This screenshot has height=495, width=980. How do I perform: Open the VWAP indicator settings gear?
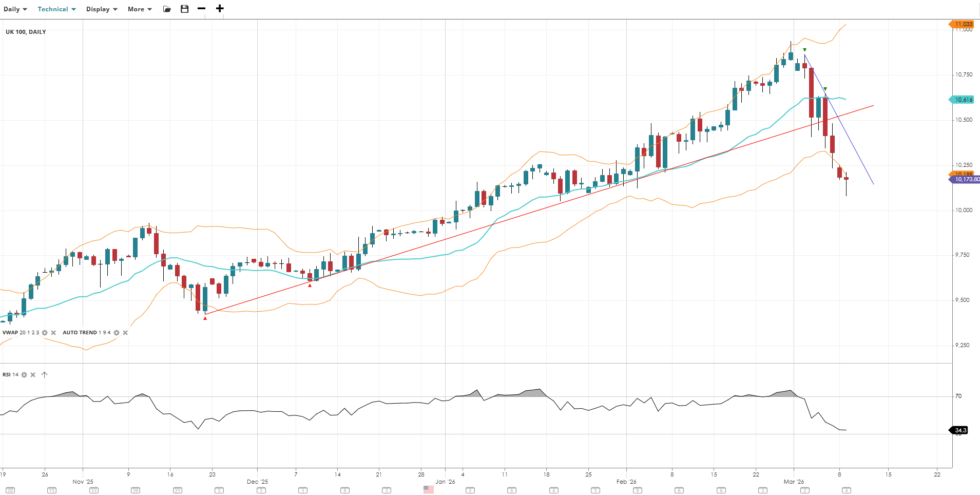coord(45,333)
